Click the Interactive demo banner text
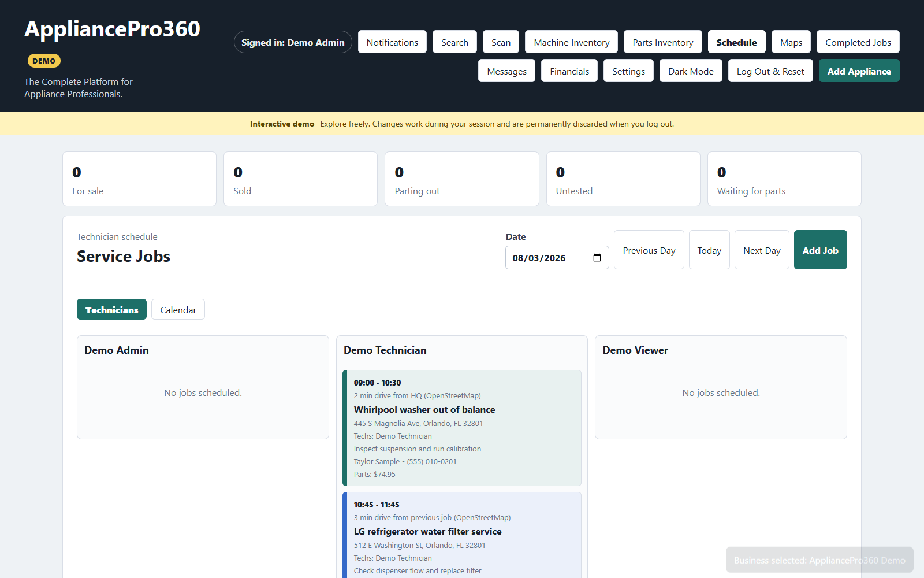Image resolution: width=924 pixels, height=578 pixels. pos(462,124)
